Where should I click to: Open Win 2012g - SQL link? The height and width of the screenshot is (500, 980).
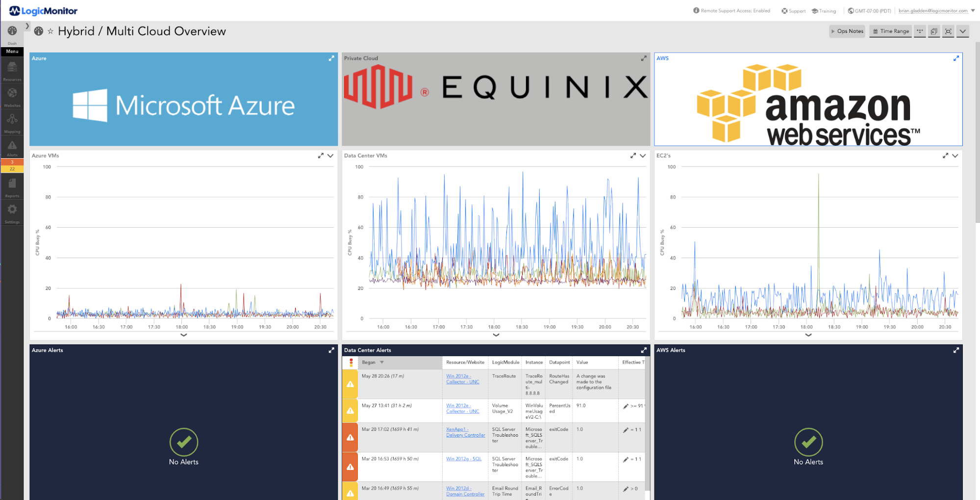click(x=464, y=459)
